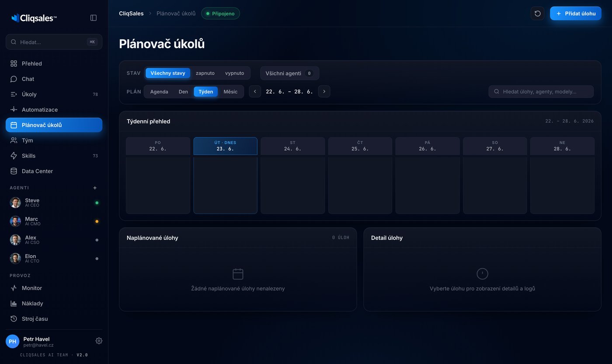Switch plan view to Týden
Screen dimensions: 612x364
[206, 92]
